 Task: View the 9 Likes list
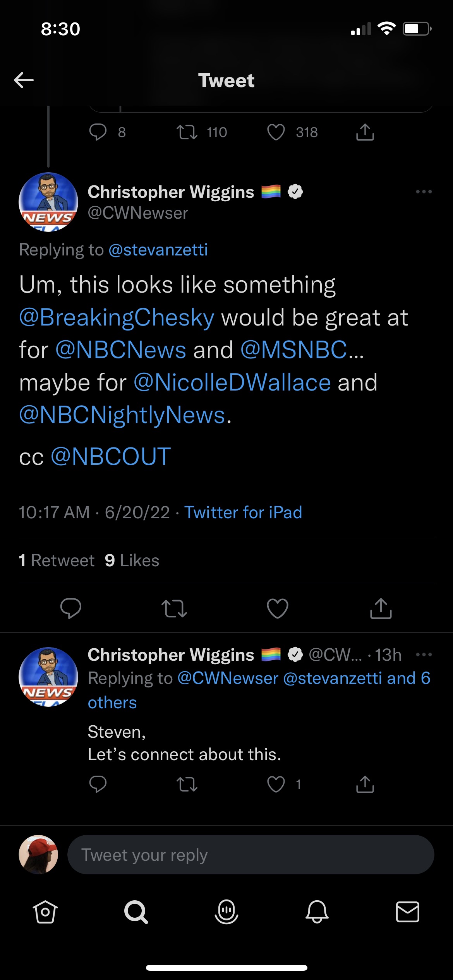click(132, 560)
